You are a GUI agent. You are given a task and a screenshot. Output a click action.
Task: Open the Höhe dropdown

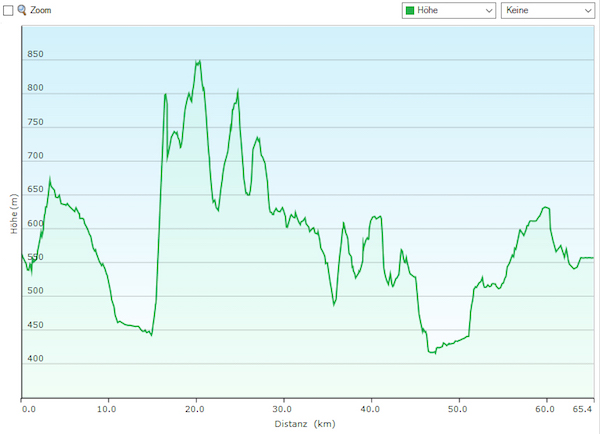coord(448,10)
